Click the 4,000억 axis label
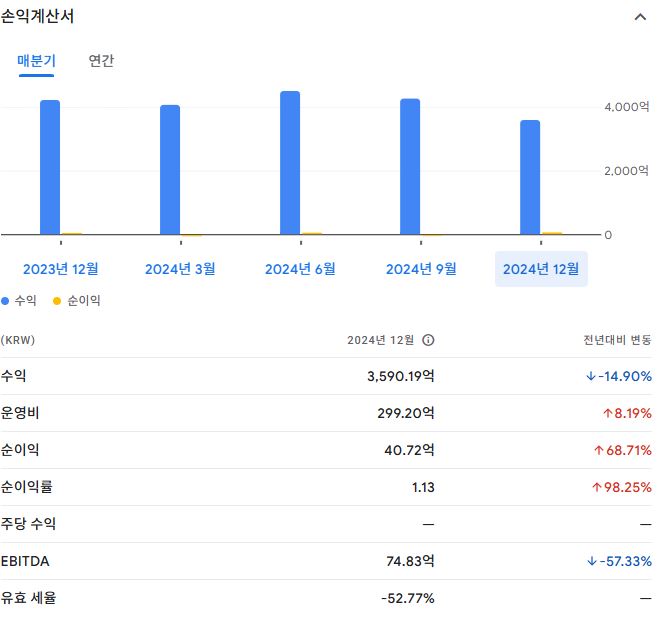 [x=626, y=107]
